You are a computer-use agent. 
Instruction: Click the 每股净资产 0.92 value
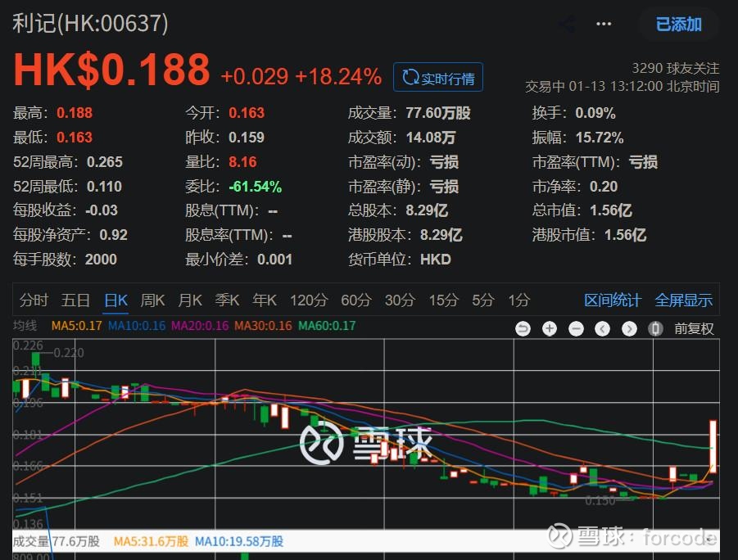(113, 234)
